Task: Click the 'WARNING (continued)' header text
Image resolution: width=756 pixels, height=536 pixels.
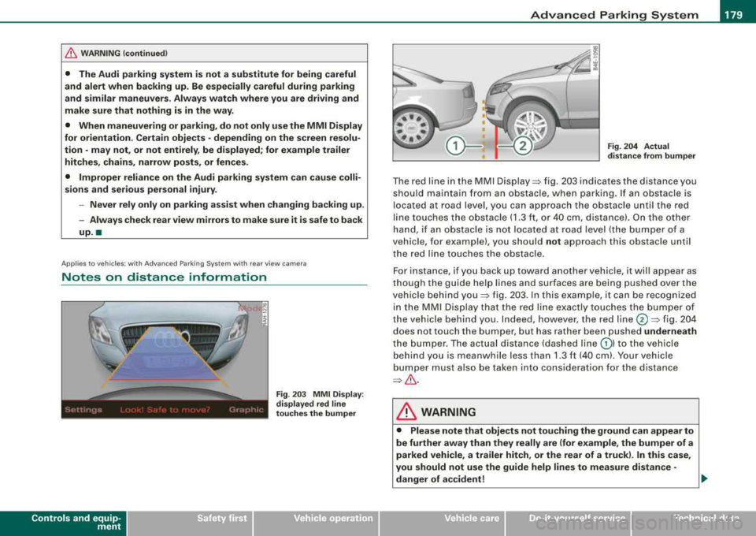Action: [x=124, y=54]
